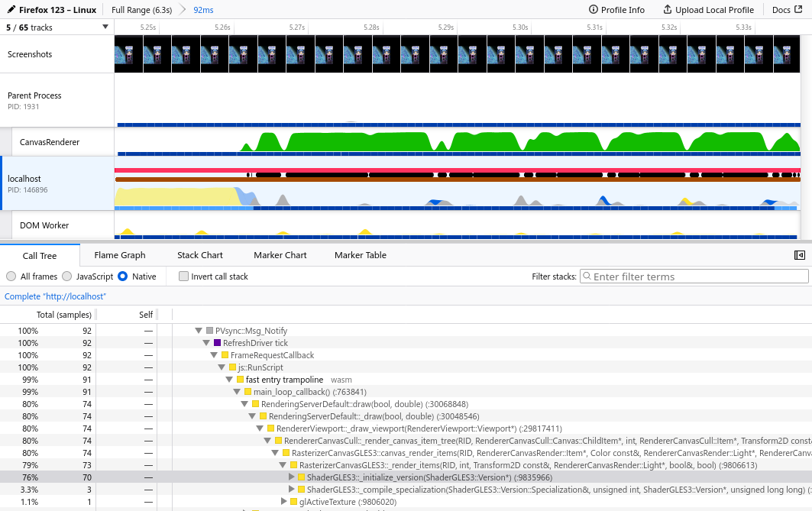This screenshot has height=511, width=812.
Task: Click yellow category square of js::RunScript
Action: 232,367
